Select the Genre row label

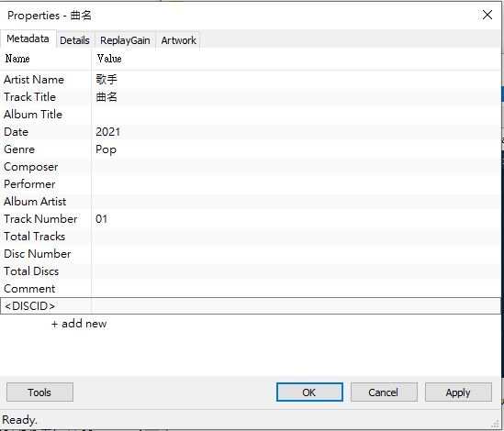[x=19, y=149]
